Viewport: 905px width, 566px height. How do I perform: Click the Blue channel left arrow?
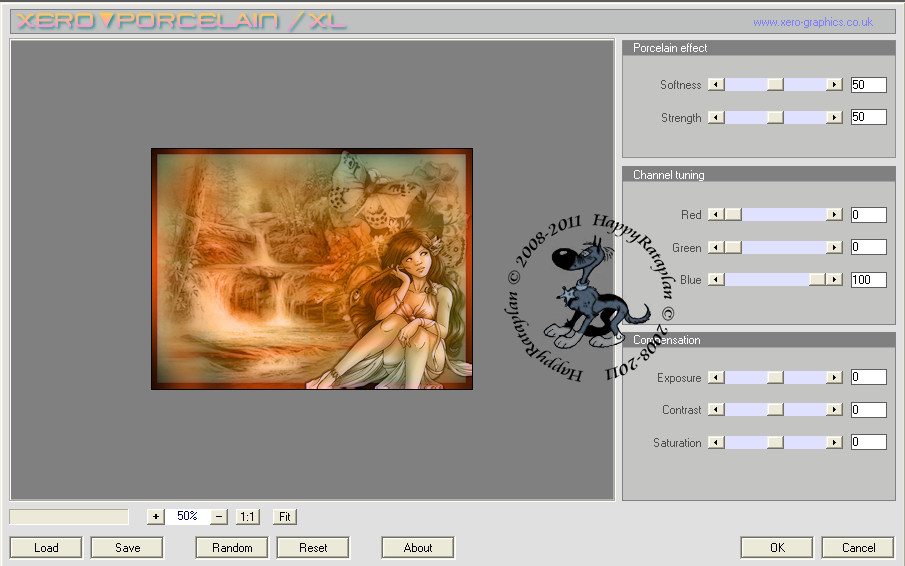pyautogui.click(x=716, y=279)
